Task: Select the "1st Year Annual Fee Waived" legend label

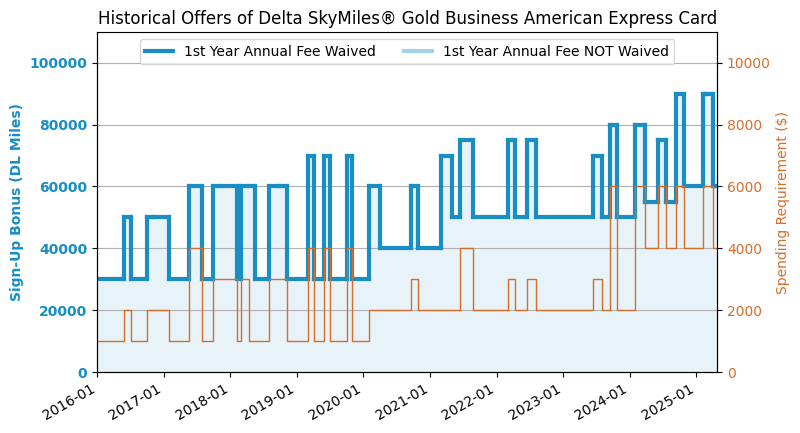Action: (279, 52)
